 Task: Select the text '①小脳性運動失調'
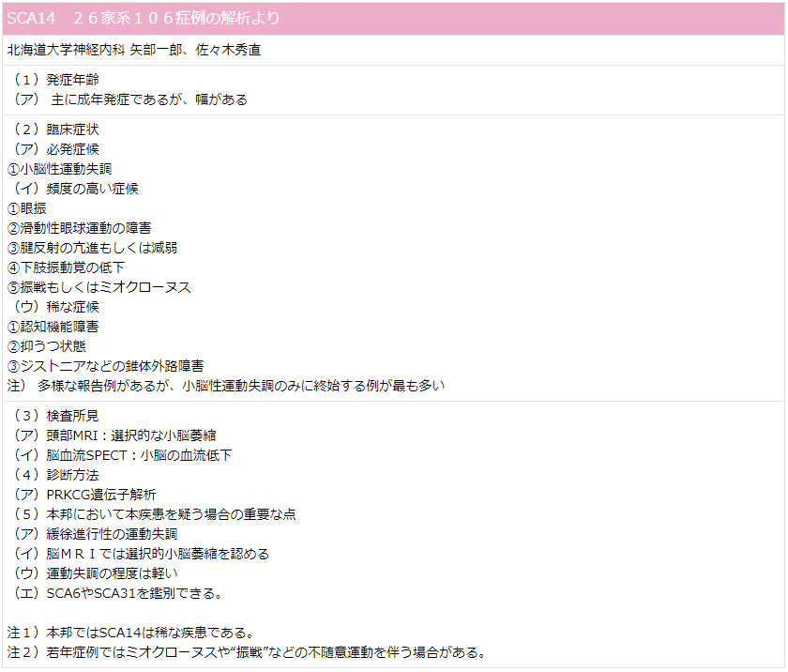click(59, 169)
